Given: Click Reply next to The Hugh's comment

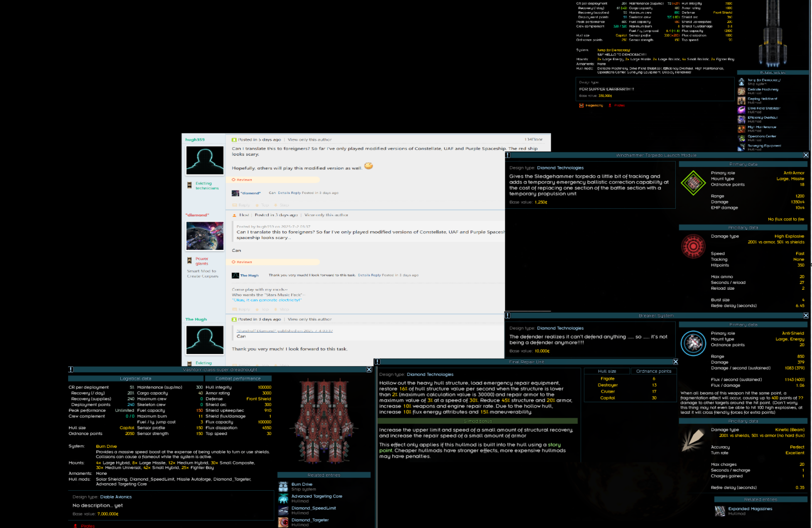Looking at the screenshot, I should point(376,275).
